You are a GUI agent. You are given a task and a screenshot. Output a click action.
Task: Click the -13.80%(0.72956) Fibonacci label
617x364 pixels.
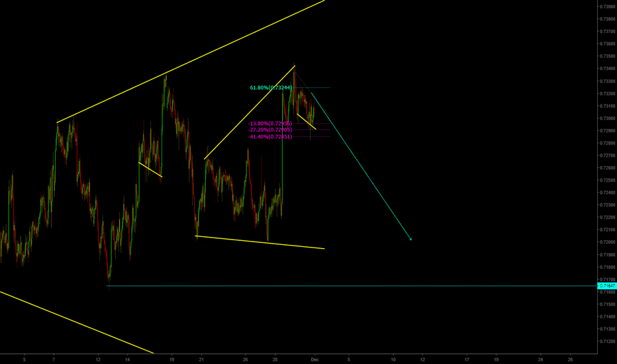pyautogui.click(x=270, y=124)
